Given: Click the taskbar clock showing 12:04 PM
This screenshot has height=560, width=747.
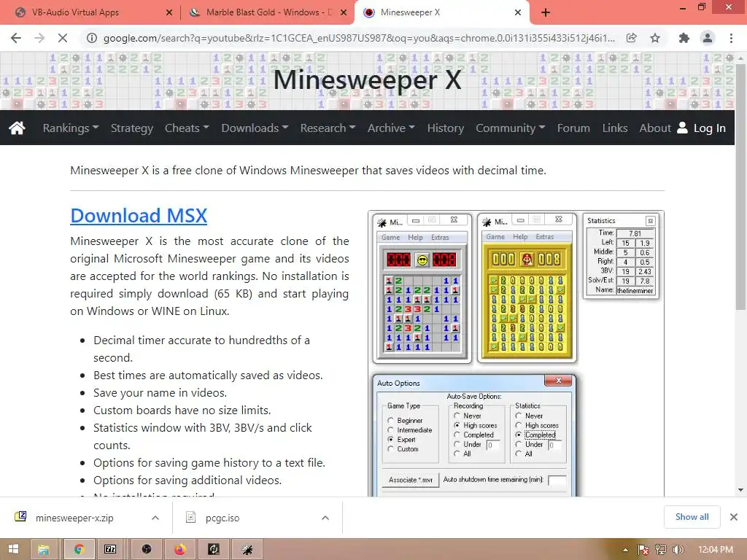Looking at the screenshot, I should [715, 550].
